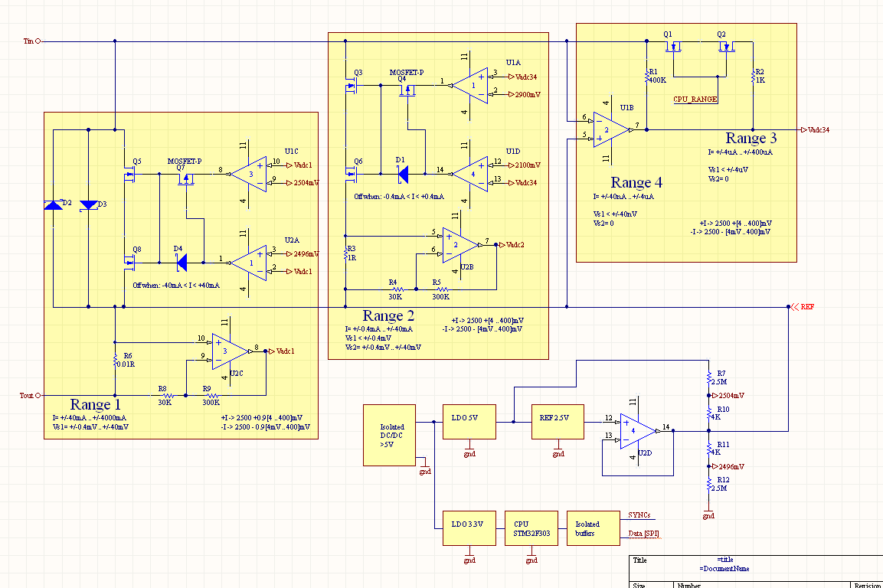The width and height of the screenshot is (883, 588).
Task: Select the Zener diode D2 symbol
Action: tap(54, 204)
